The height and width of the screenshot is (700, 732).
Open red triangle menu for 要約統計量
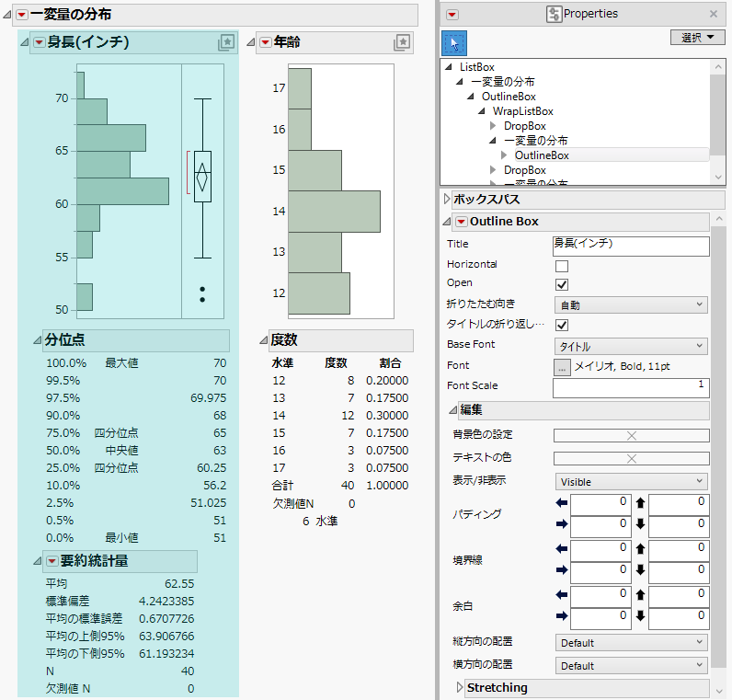(51, 561)
